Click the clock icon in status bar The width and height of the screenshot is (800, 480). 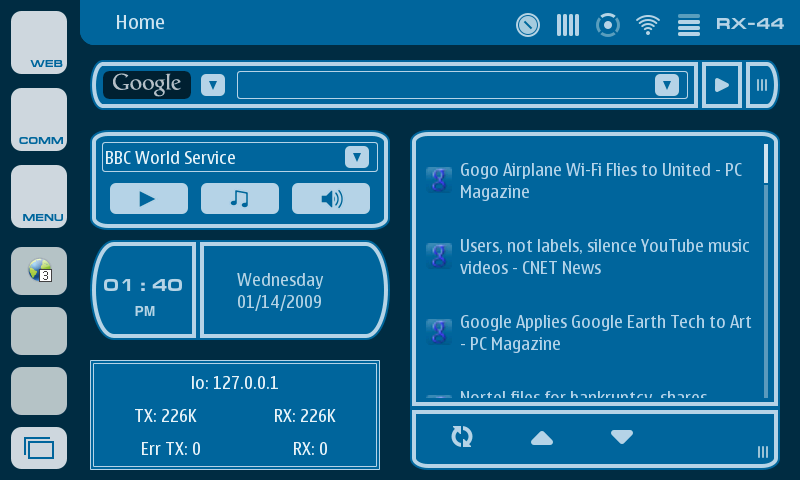tap(528, 24)
